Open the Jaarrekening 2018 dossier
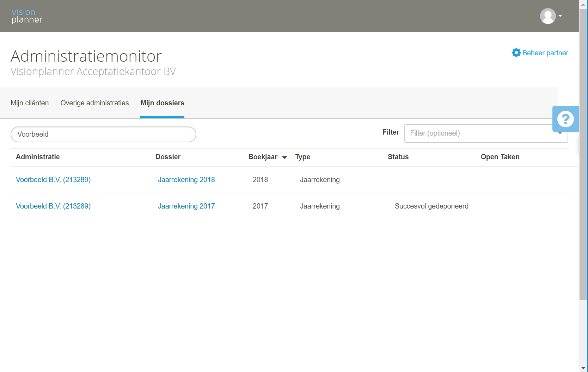Image resolution: width=588 pixels, height=372 pixels. [x=186, y=180]
